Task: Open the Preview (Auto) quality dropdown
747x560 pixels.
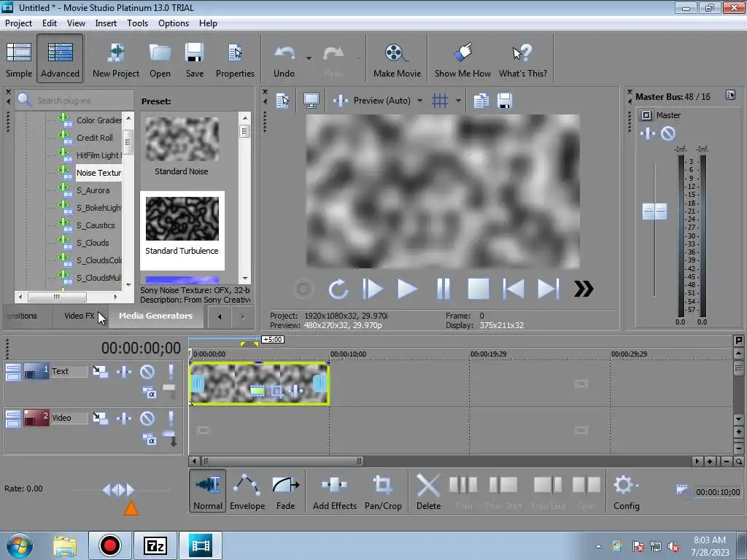Action: pyautogui.click(x=419, y=101)
